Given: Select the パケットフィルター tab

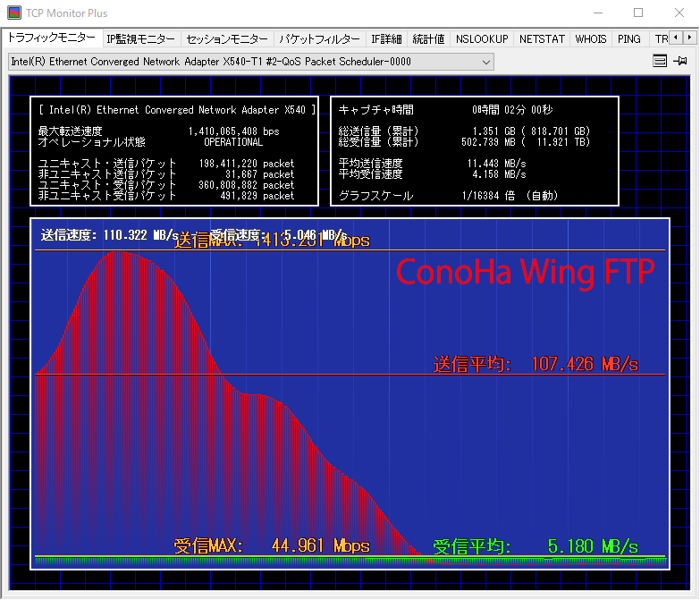Looking at the screenshot, I should coord(319,39).
